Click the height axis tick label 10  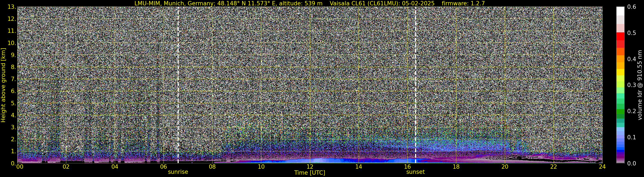(x=12, y=43)
